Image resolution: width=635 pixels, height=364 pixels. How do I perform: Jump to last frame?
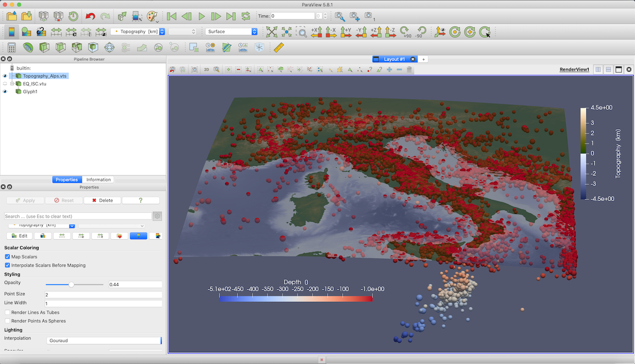[231, 16]
